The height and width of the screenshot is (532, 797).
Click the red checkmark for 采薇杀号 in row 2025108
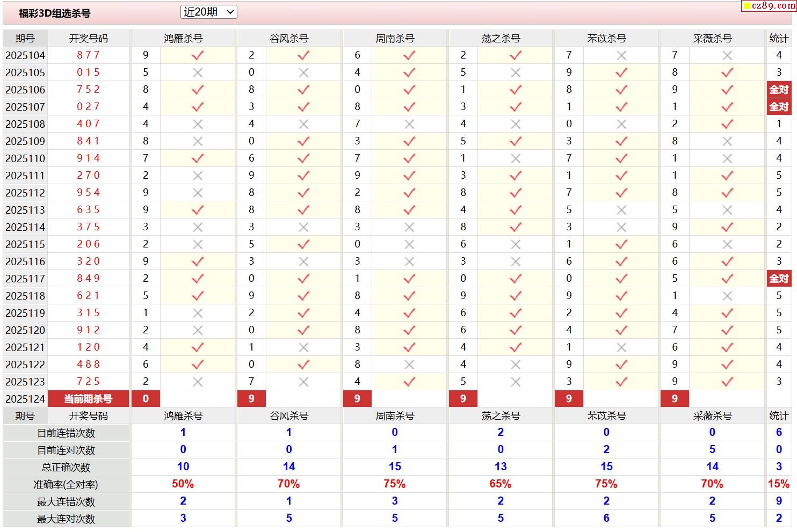(727, 124)
